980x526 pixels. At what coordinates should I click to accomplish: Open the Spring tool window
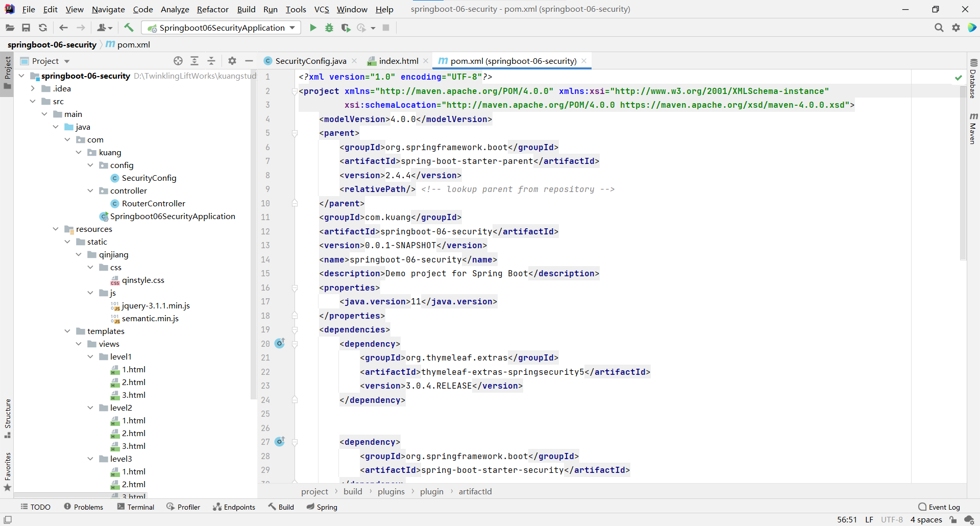pos(322,507)
